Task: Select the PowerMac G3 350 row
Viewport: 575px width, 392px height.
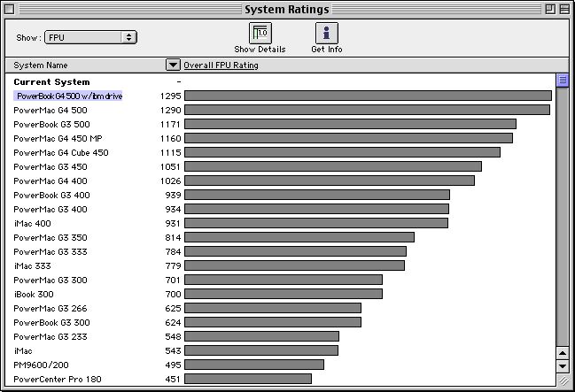Action: tap(281, 238)
